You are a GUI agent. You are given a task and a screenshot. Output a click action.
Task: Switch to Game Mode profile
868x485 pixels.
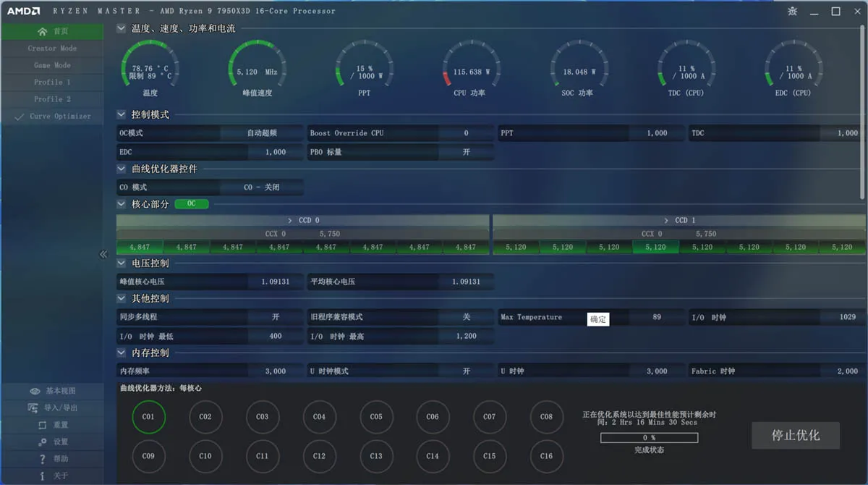pos(52,65)
